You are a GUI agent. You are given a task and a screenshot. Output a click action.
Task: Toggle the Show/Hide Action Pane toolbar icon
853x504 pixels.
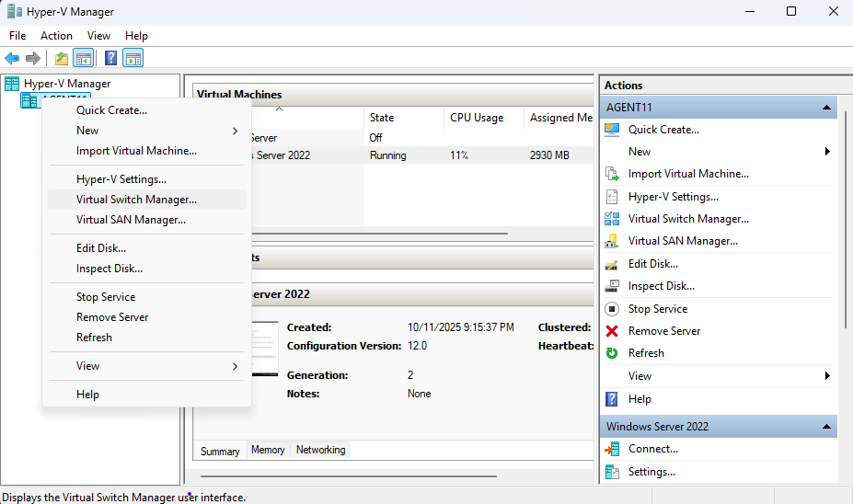click(133, 58)
